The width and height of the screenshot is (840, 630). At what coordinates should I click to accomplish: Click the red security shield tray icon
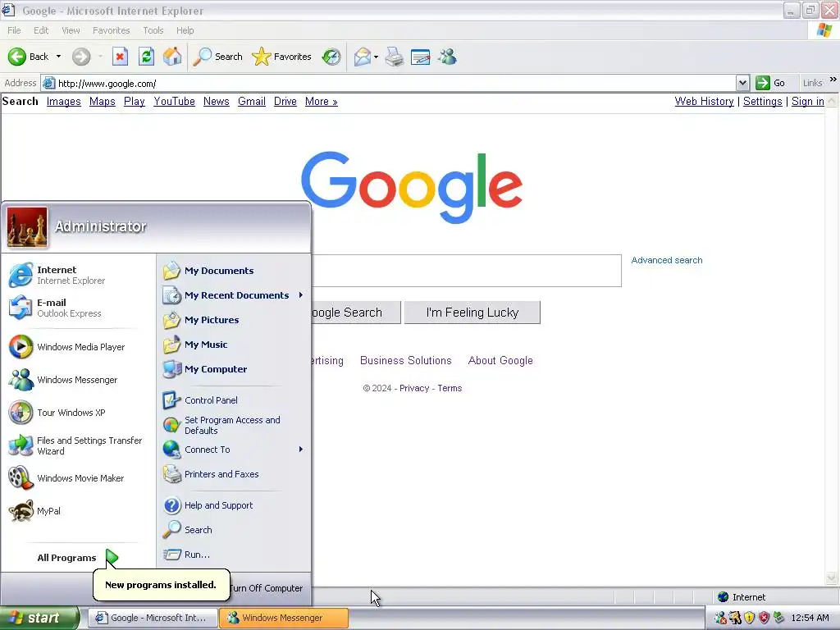[x=764, y=618]
